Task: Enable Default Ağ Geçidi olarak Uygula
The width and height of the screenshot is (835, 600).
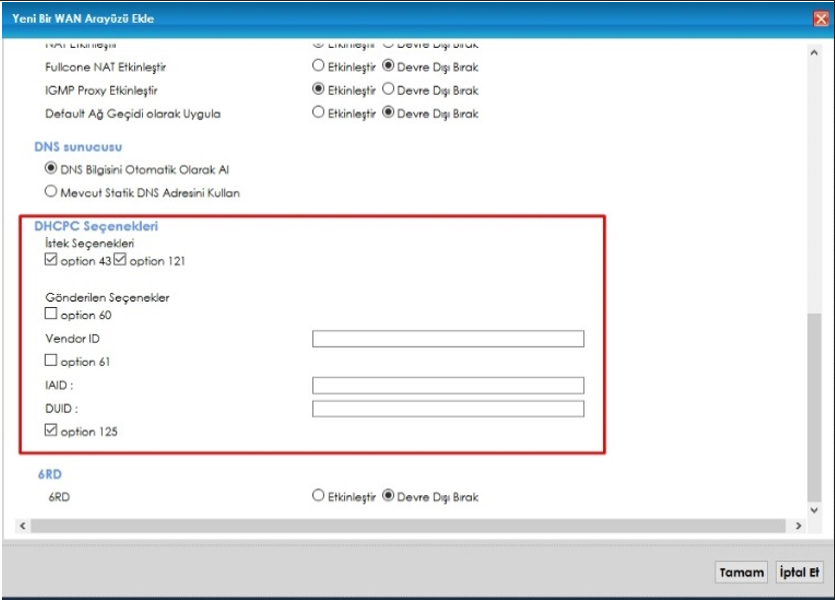Action: [318, 112]
